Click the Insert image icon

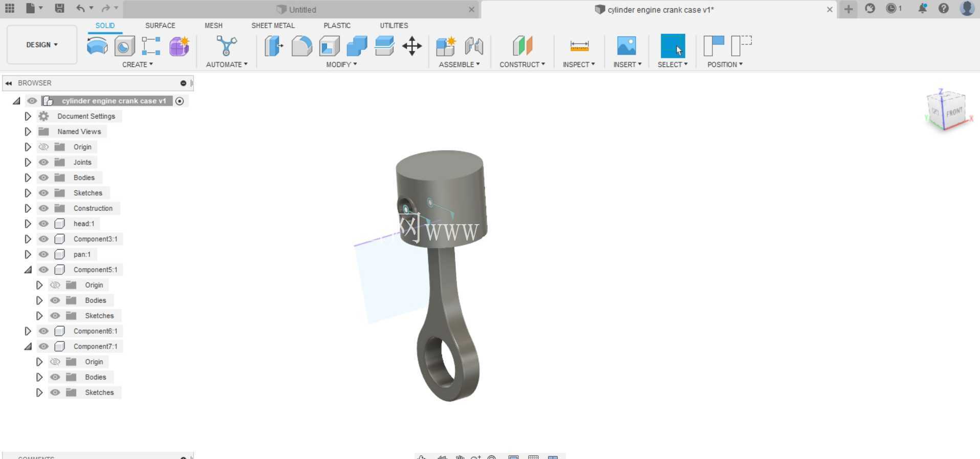(626, 46)
